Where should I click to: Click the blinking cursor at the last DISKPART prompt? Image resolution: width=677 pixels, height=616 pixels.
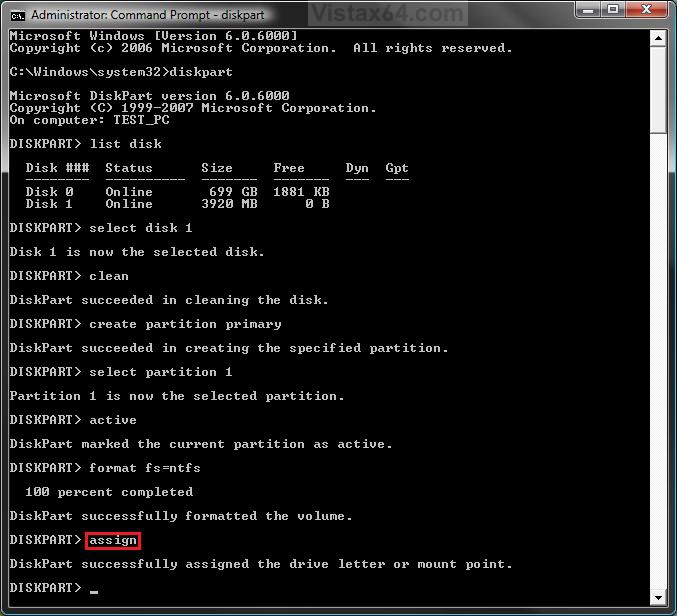(94, 592)
